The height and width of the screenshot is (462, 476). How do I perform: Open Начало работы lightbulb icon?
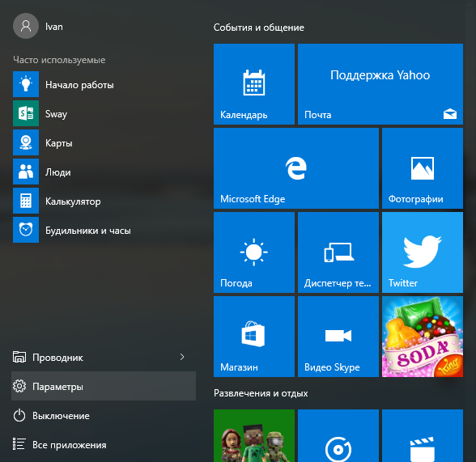[26, 84]
